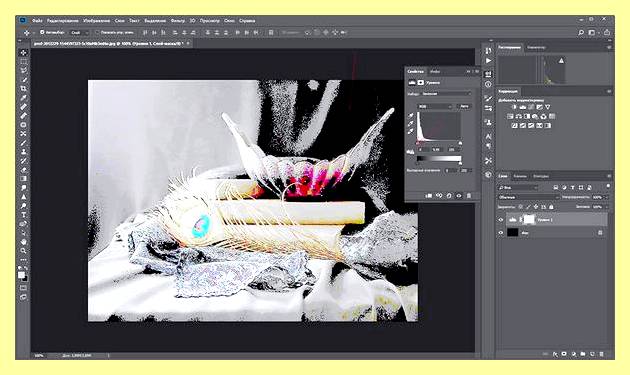Open the Levels preset (Набор) dropdown
The height and width of the screenshot is (375, 630).
(x=446, y=94)
